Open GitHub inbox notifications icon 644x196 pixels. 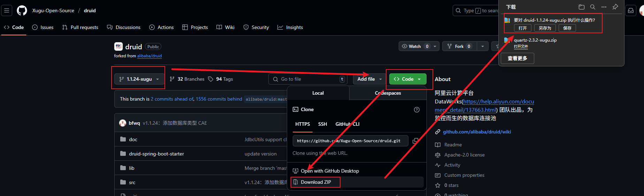tap(631, 10)
